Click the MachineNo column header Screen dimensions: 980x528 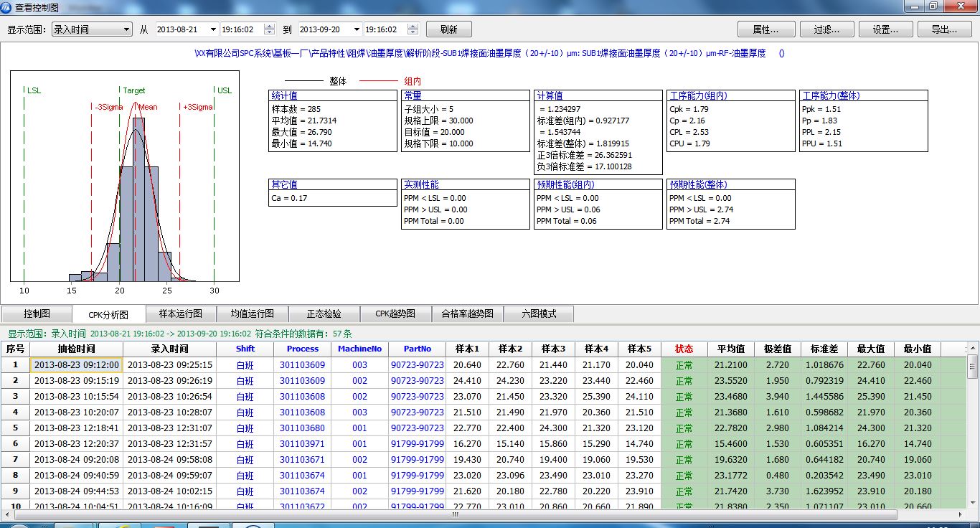click(360, 349)
